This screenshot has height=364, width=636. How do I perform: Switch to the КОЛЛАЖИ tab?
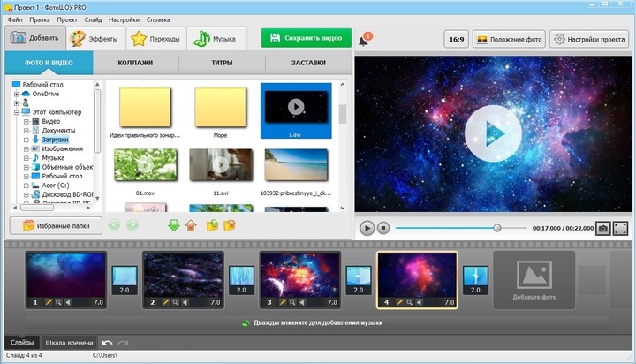coord(135,63)
